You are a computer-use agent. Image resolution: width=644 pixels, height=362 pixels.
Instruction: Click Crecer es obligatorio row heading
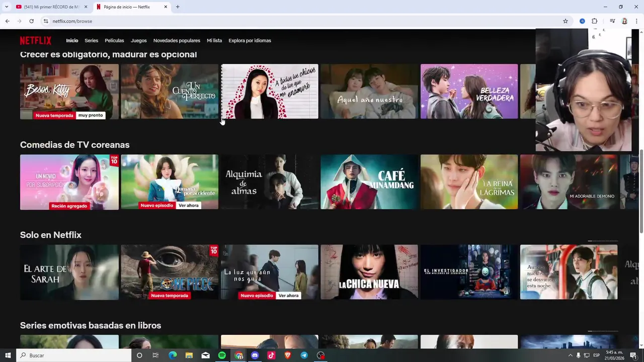(x=108, y=54)
